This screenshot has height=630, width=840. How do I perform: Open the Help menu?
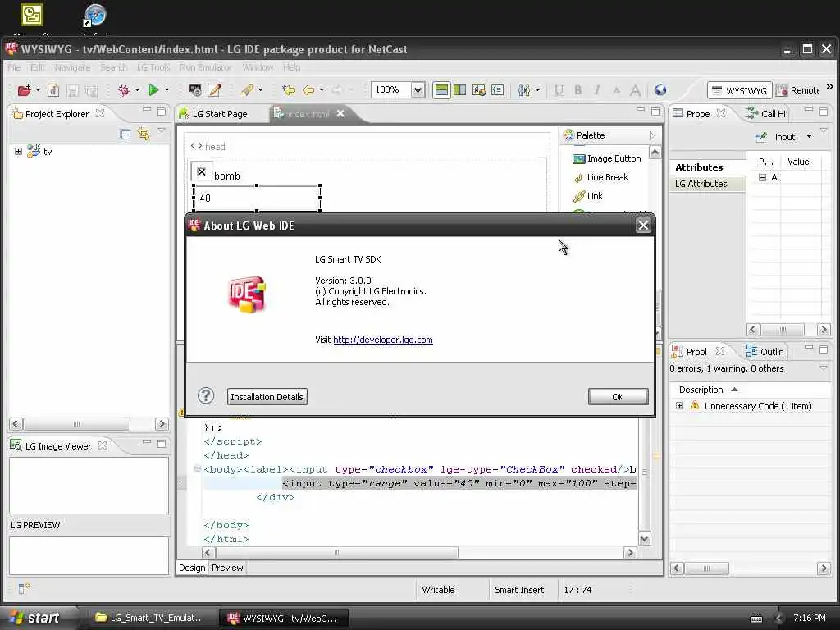291,67
